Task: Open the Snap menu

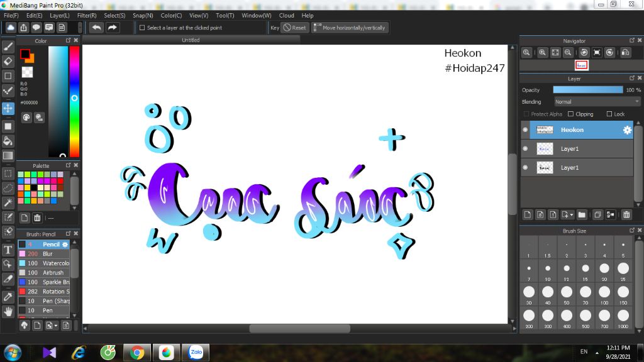Action: 143,16
